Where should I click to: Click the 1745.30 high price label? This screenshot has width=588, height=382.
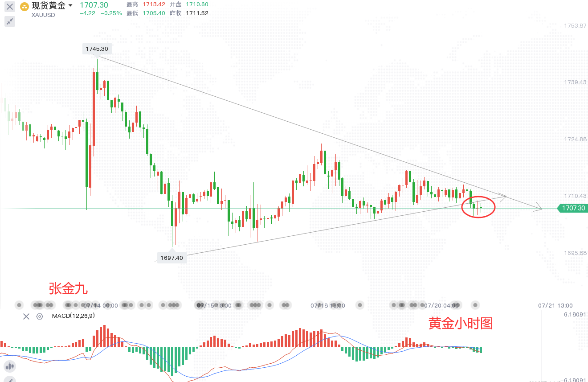pyautogui.click(x=97, y=49)
